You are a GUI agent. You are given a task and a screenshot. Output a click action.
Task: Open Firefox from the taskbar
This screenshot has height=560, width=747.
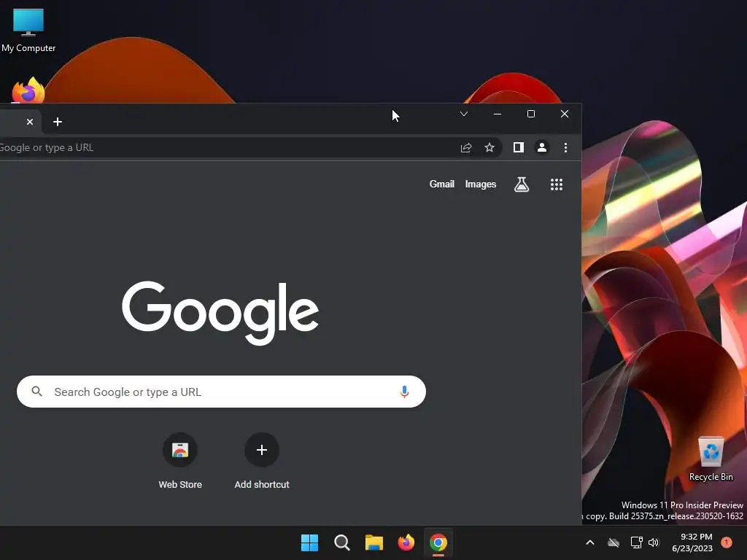[406, 542]
